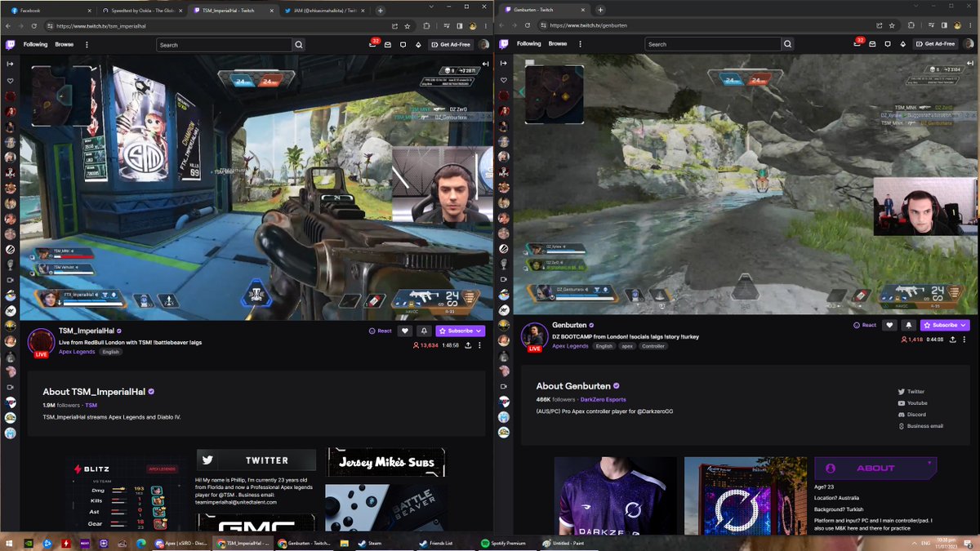Open DarkZero Esports team link

click(603, 400)
